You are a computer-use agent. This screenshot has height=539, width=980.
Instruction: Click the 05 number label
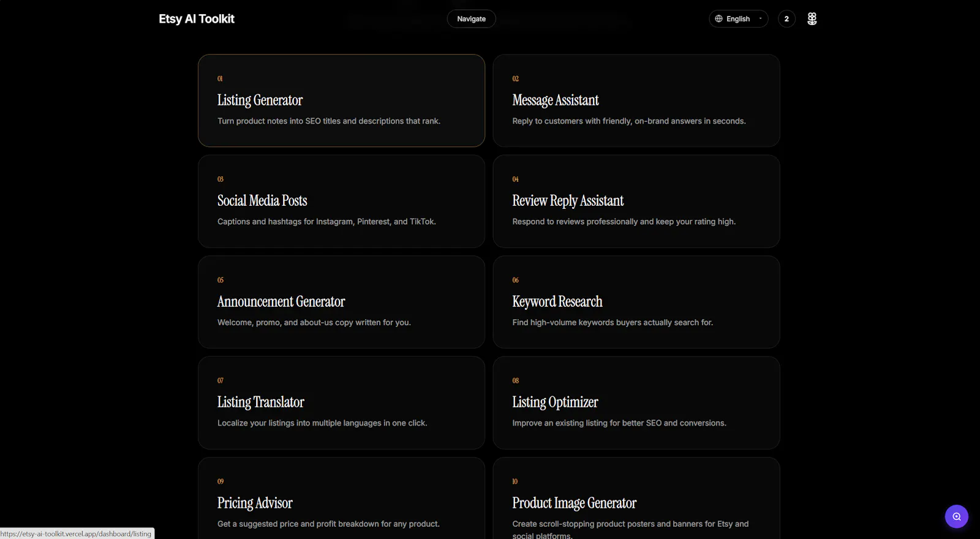coord(221,281)
